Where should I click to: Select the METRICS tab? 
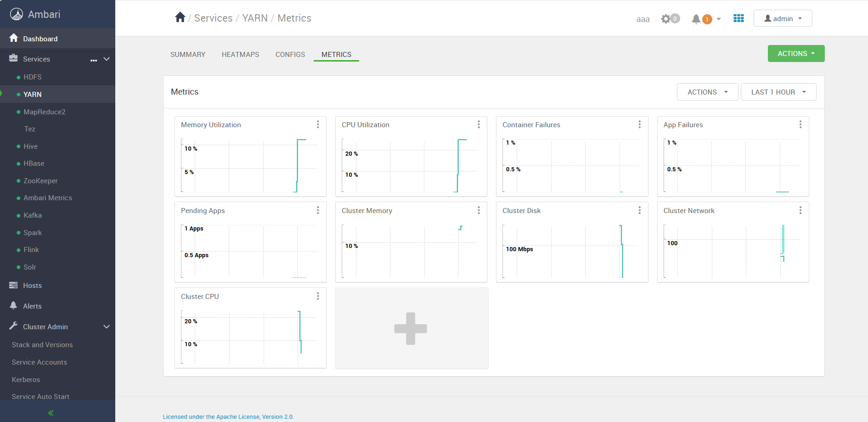(x=336, y=54)
